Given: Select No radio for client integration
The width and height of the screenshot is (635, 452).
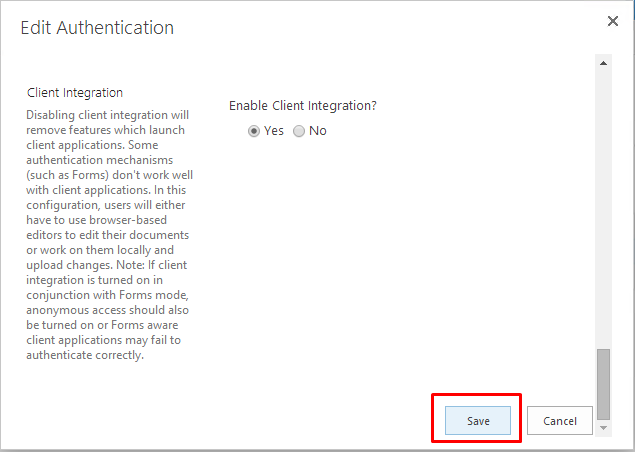Looking at the screenshot, I should point(299,131).
